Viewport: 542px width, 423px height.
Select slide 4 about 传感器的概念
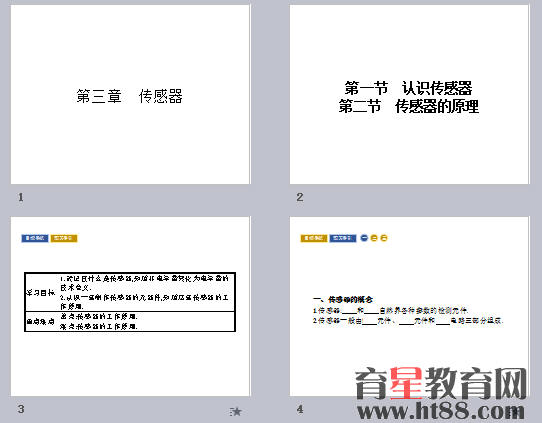click(x=409, y=306)
